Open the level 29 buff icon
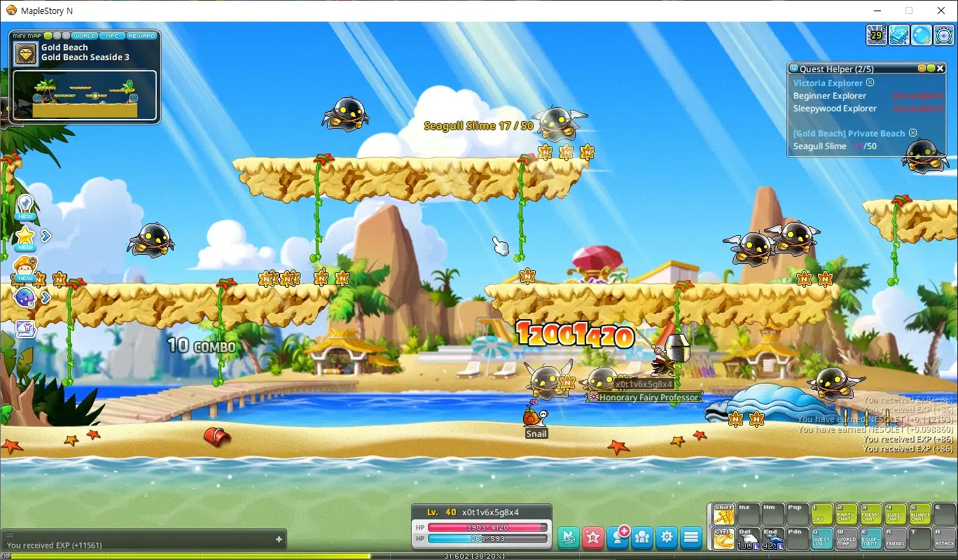Screen dimensions: 958x560 pyautogui.click(x=877, y=34)
